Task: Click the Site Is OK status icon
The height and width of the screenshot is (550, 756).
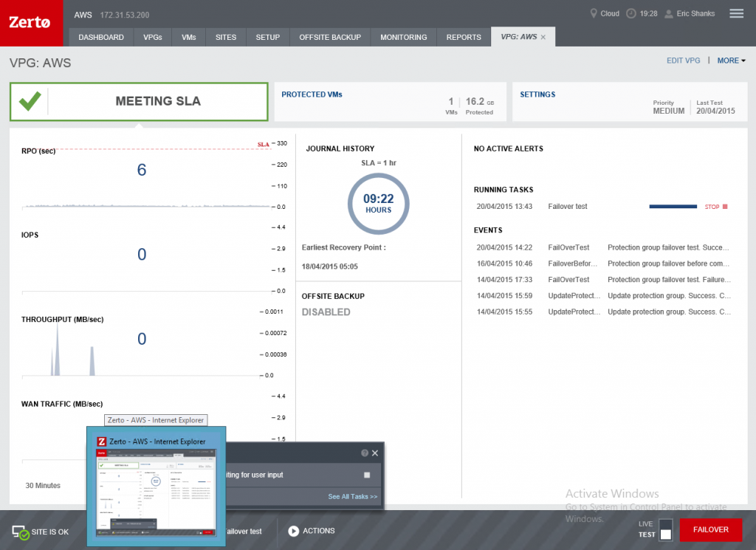Action: pyautogui.click(x=20, y=532)
